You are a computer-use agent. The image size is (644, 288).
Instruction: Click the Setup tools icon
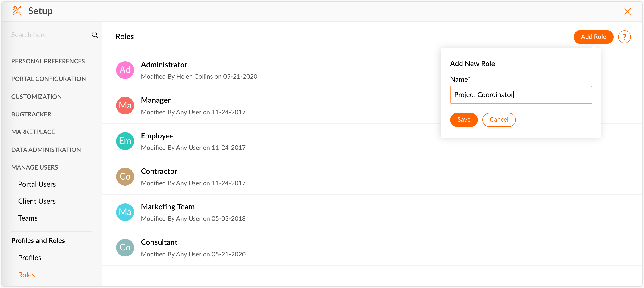[x=17, y=11]
